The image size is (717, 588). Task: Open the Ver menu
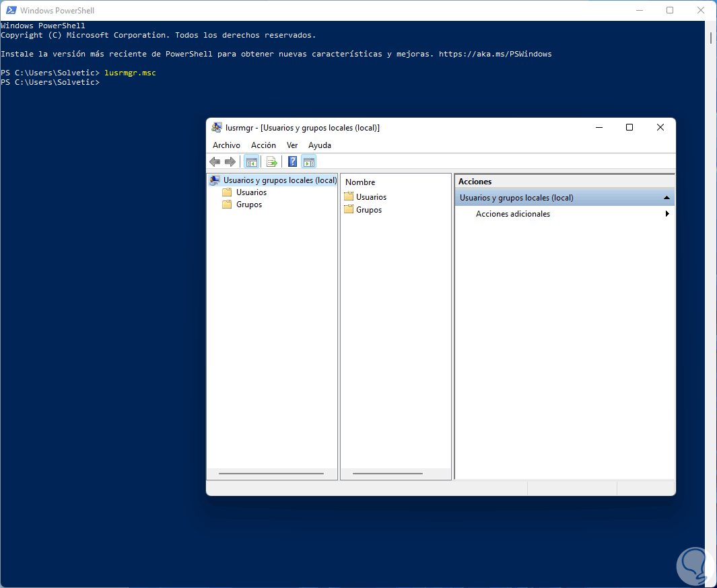point(292,145)
